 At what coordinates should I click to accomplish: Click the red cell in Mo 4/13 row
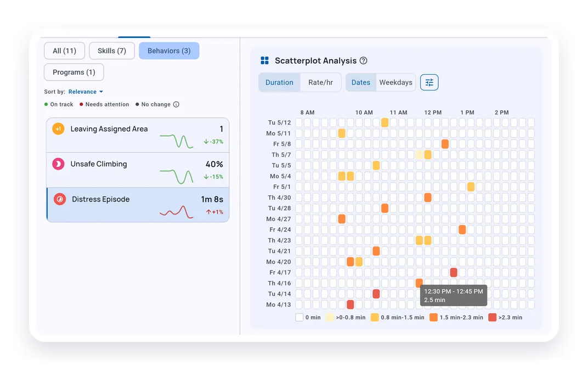pos(350,304)
